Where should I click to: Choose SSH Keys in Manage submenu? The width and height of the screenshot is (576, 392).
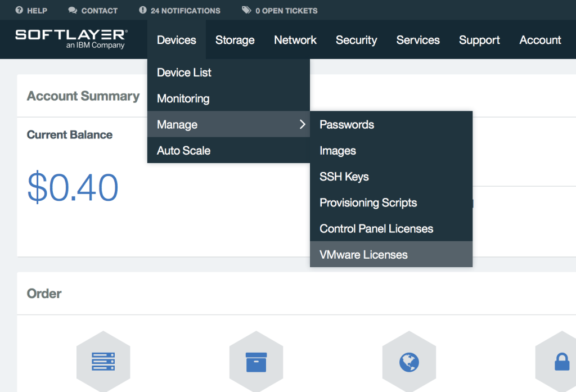pos(391,177)
